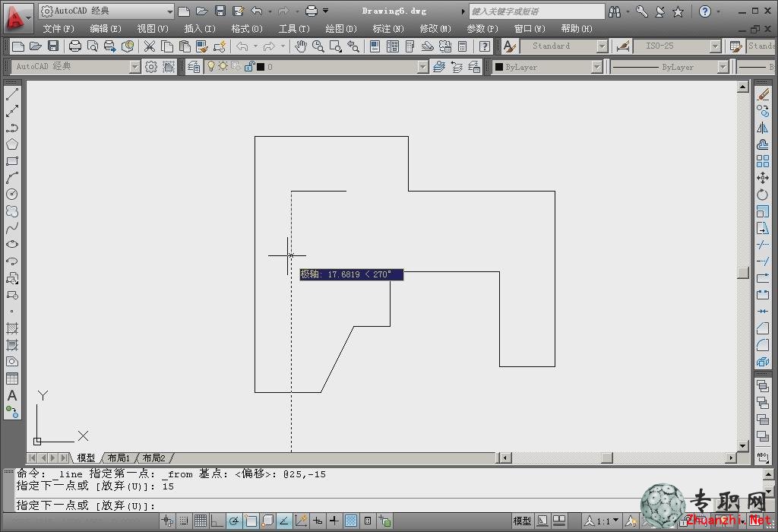
Task: Open the Dimension Style manager button
Action: click(x=623, y=46)
